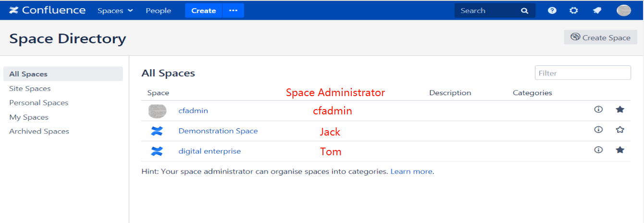Click the magnifying glass search icon
The height and width of the screenshot is (223, 644).
click(524, 11)
